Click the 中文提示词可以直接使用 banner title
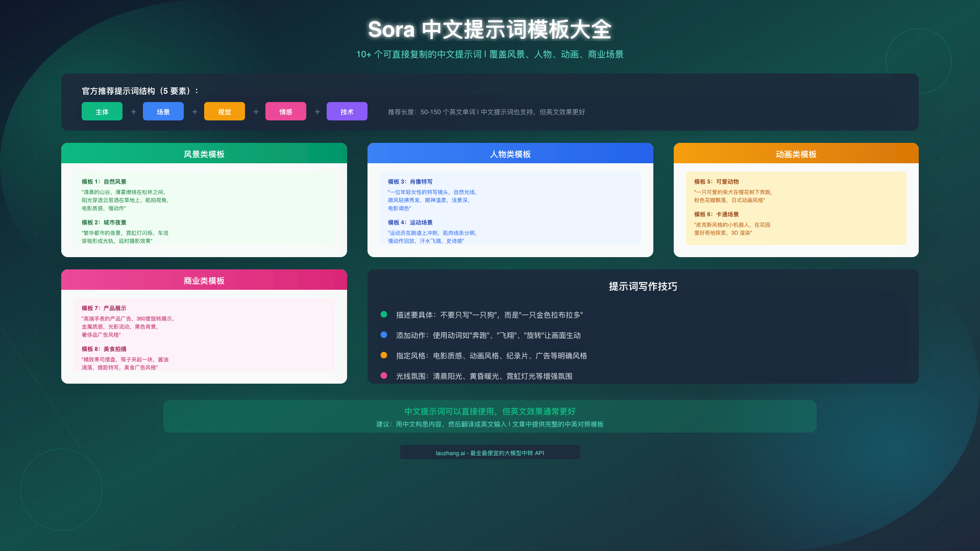The height and width of the screenshot is (551, 980). 490,412
